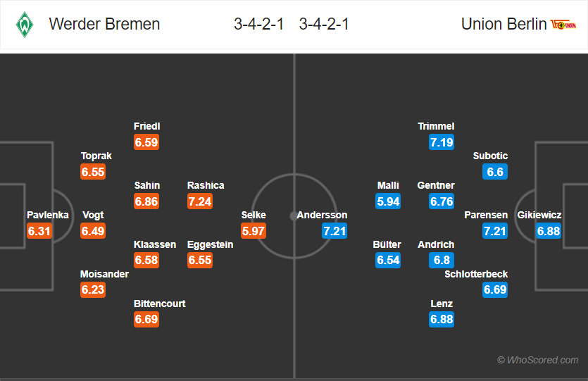Image resolution: width=588 pixels, height=381 pixels.
Task: Click Andersson's 7.21 rating badge
Action: (x=334, y=231)
